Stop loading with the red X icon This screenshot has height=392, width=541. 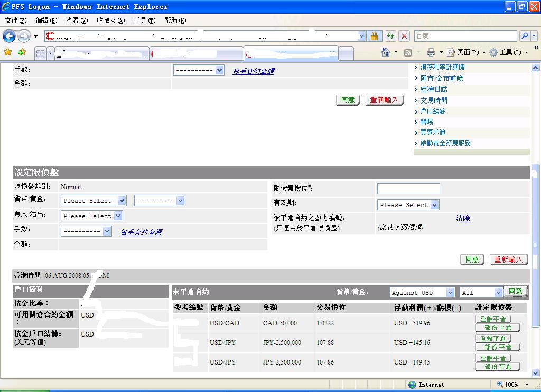tap(404, 36)
